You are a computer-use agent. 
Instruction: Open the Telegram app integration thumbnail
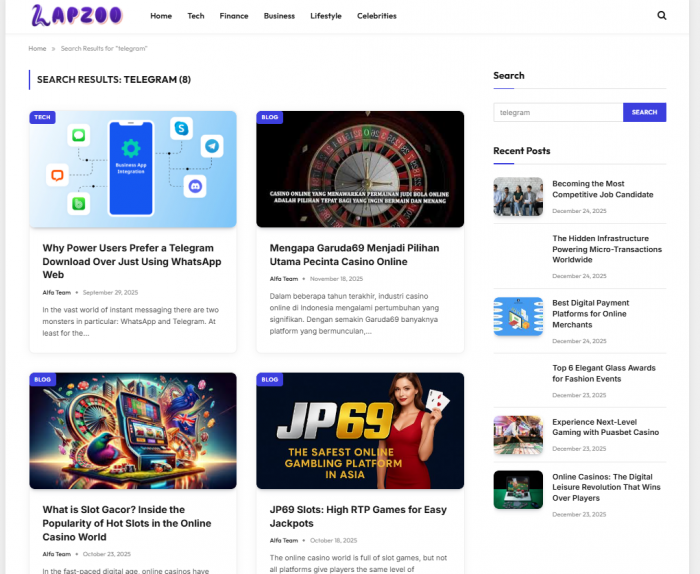tap(133, 170)
